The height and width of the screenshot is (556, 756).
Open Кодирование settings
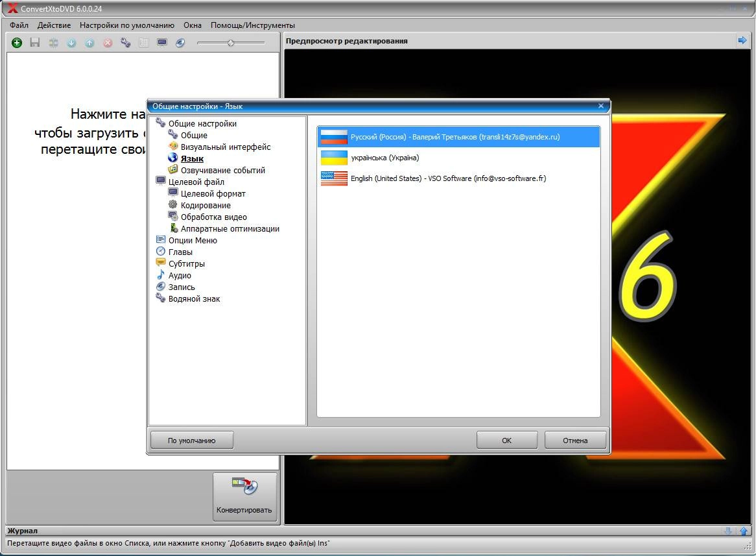point(206,205)
